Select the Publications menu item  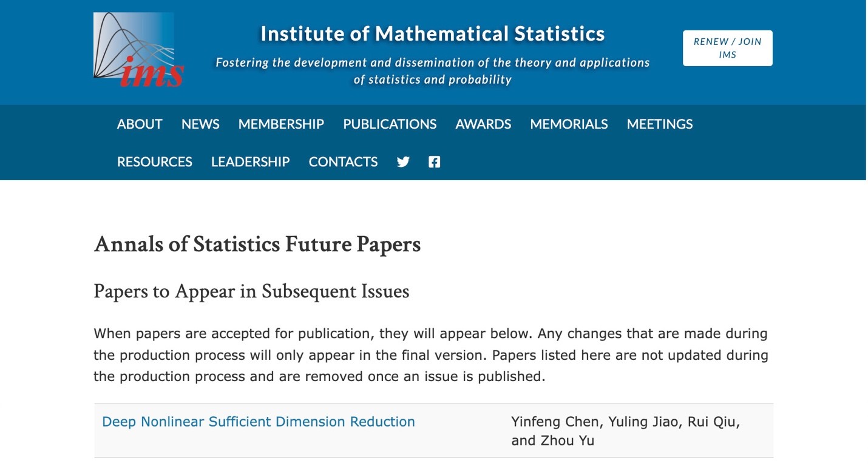[x=390, y=124]
